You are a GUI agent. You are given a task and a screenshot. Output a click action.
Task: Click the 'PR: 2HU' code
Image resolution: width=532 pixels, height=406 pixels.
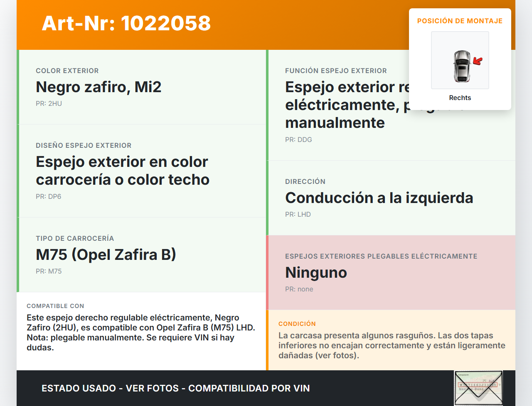[49, 104]
